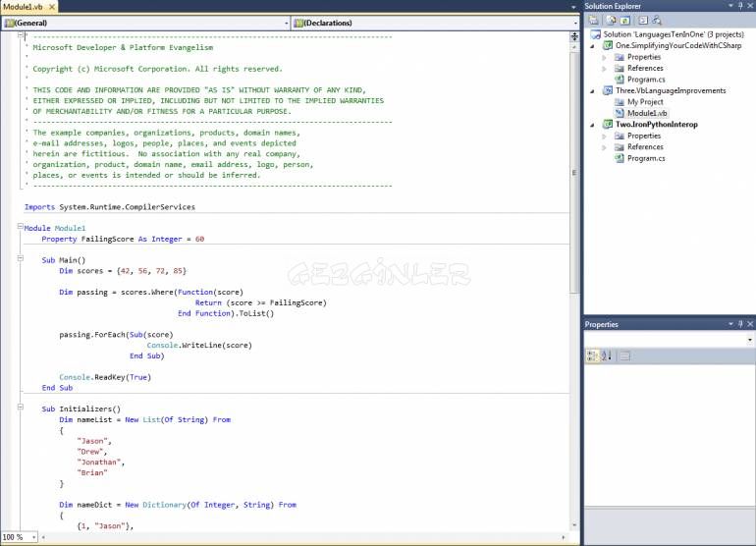This screenshot has width=756, height=546.
Task: Toggle auto-hide pin on Properties panel
Action: [x=740, y=324]
